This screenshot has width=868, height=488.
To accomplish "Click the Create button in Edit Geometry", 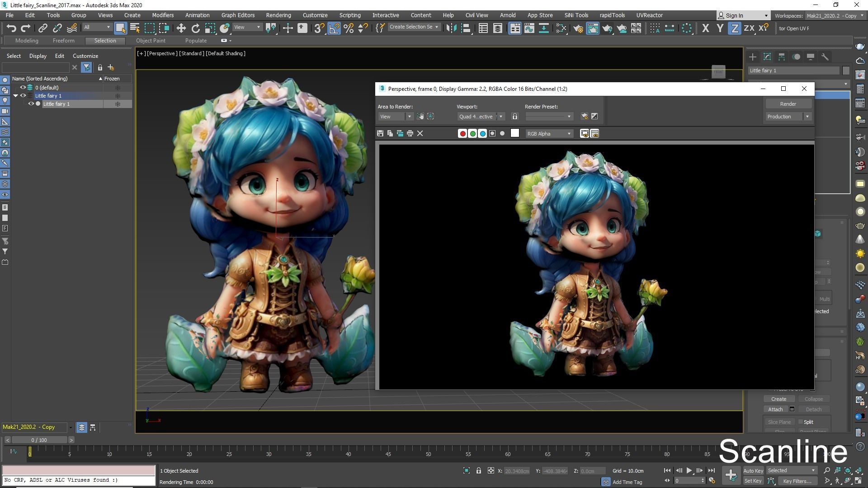I will tap(778, 399).
